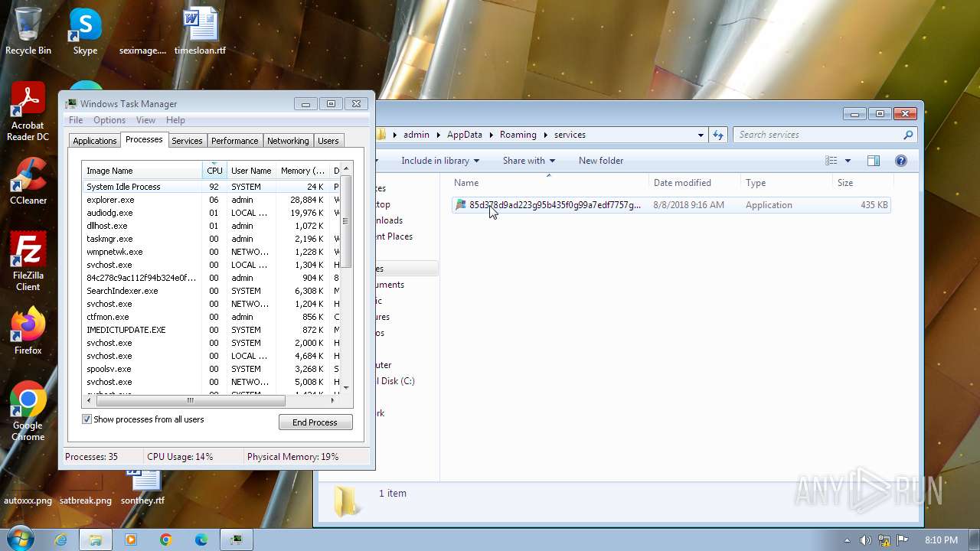Open the Recycle Bin desktop icon
The height and width of the screenshot is (551, 980).
[28, 32]
